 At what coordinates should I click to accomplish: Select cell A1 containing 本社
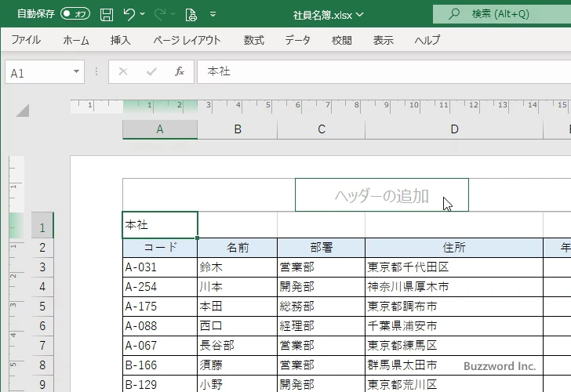pyautogui.click(x=160, y=225)
